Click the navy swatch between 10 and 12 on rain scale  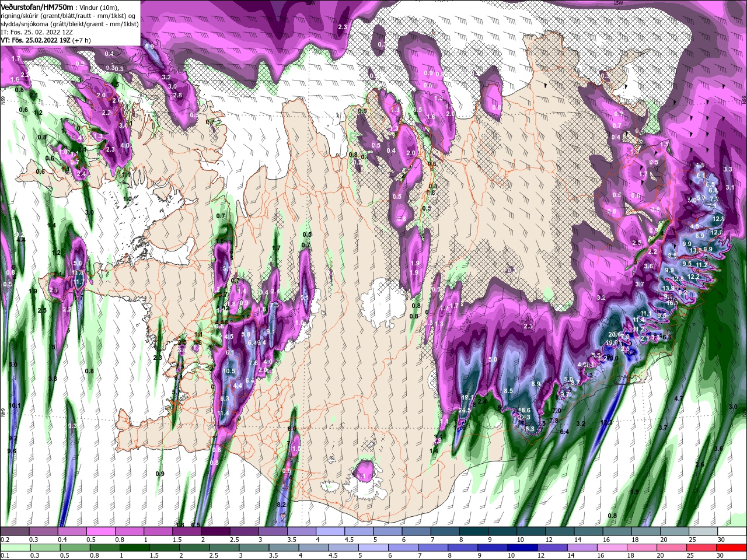(x=523, y=547)
